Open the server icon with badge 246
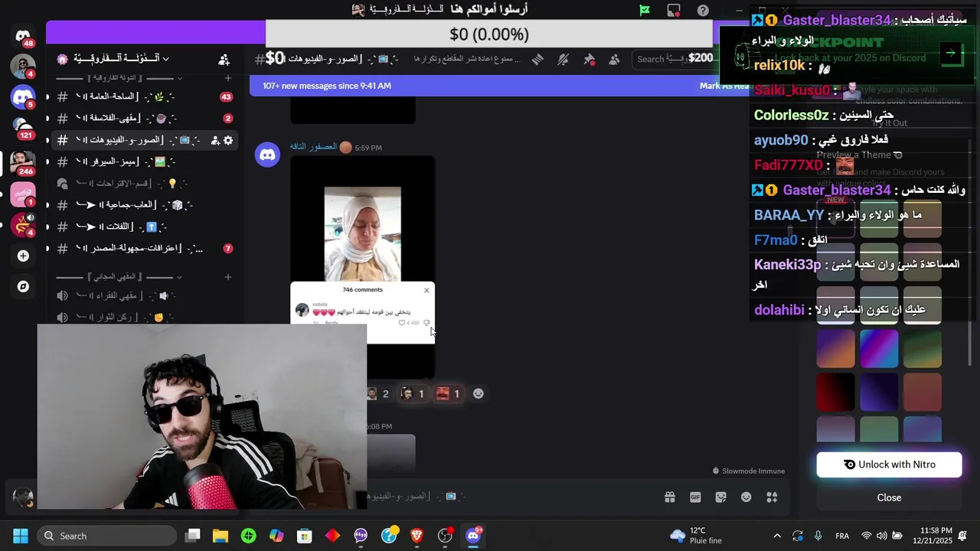Viewport: 980px width, 551px height. pyautogui.click(x=23, y=162)
